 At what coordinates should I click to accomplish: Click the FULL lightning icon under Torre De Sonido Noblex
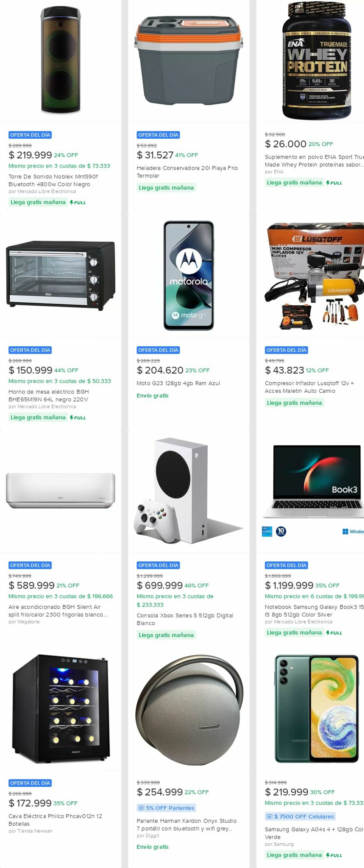pos(72,203)
